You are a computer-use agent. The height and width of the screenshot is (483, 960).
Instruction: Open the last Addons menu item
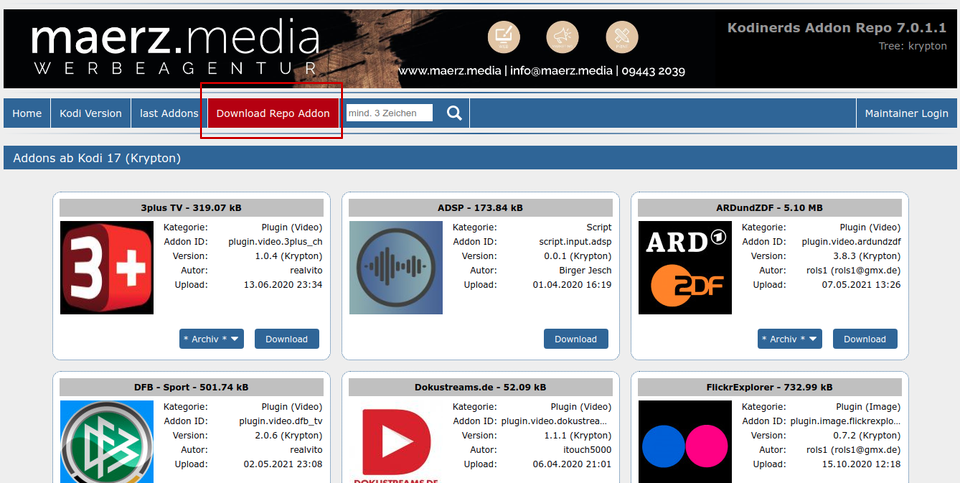pos(169,113)
